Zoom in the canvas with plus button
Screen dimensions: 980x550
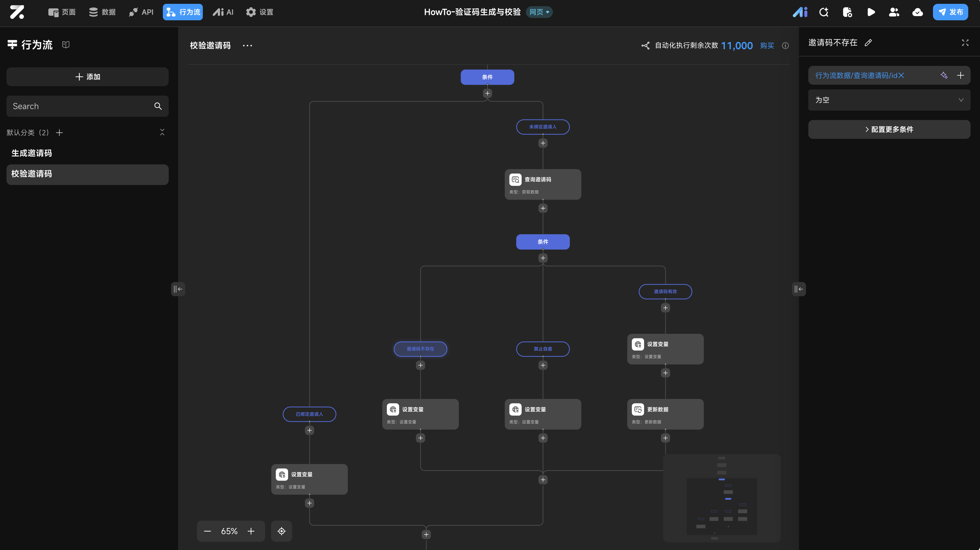tap(251, 531)
